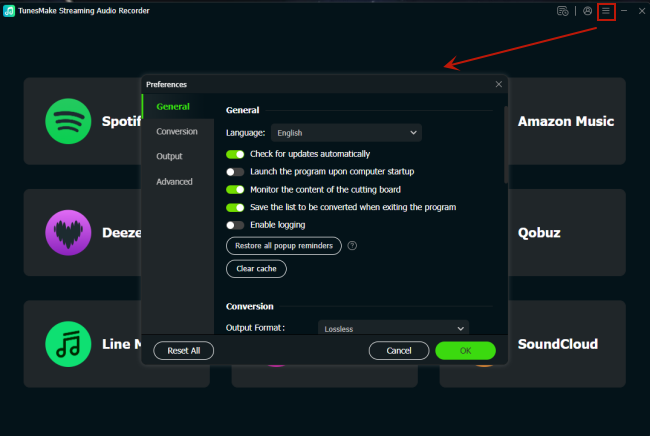This screenshot has width=650, height=436.
Task: Click the Deezer heart logo icon
Action: pos(68,233)
